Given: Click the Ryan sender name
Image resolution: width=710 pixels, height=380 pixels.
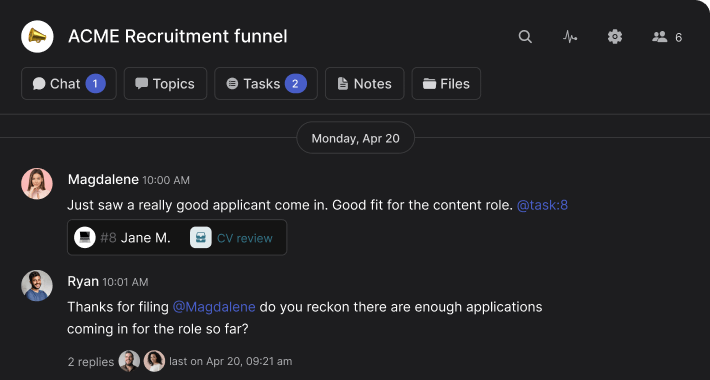Looking at the screenshot, I should [83, 281].
